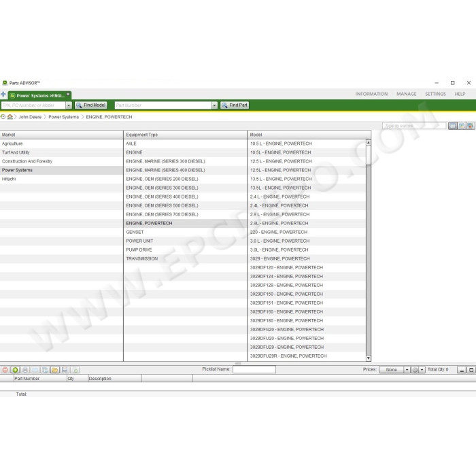Open the MANAGE menu
Viewport: 476px width, 476px height.
407,94
